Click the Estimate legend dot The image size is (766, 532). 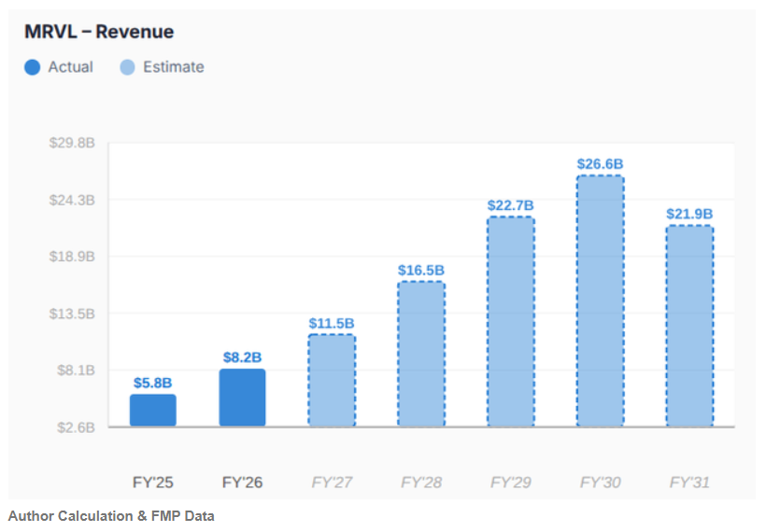[x=127, y=67]
